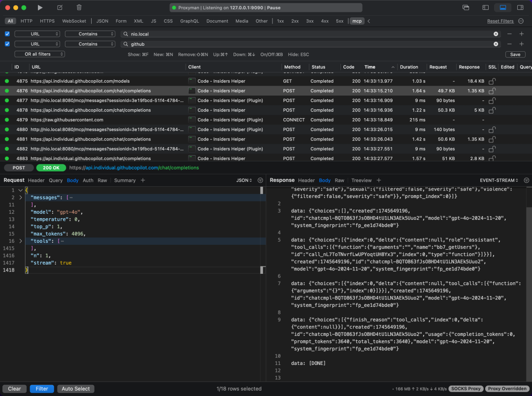Open the filter options icon next to EVENT-STREAM
This screenshot has width=532, height=396.
(x=527, y=180)
